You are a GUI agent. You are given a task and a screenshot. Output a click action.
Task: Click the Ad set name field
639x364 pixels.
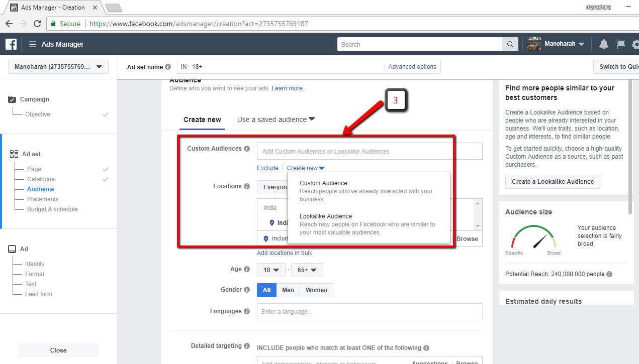[281, 67]
